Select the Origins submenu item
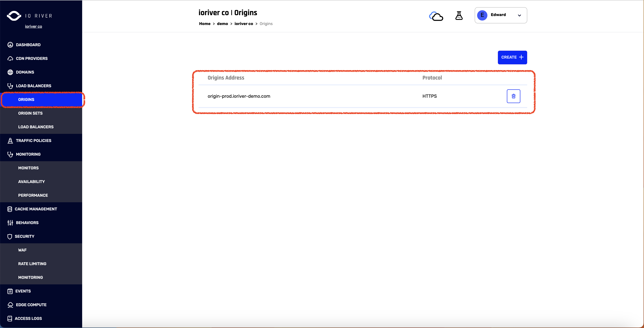 pos(41,99)
